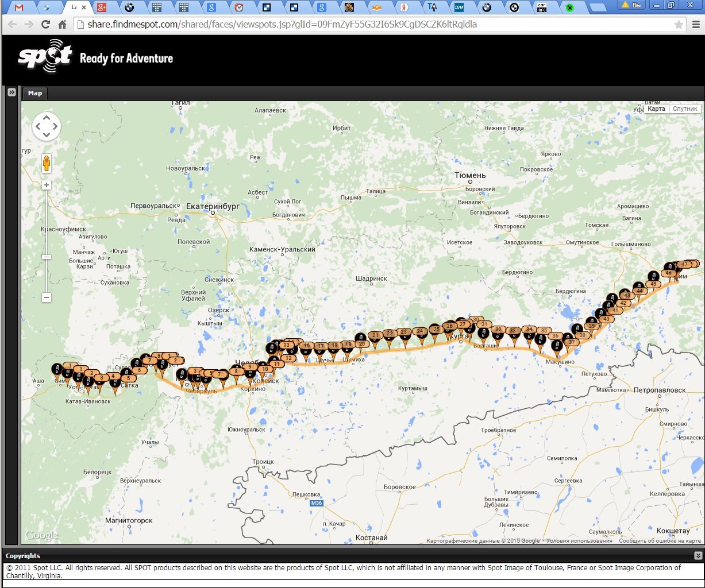
Task: Bookmark this page with the star icon
Action: (x=679, y=25)
